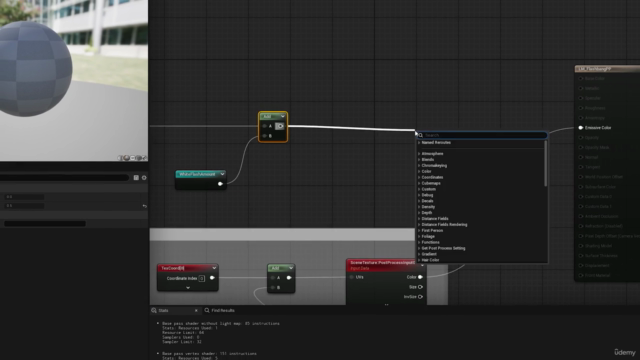Click B input pin on selected Add node
640x360 pixels.
click(264, 136)
